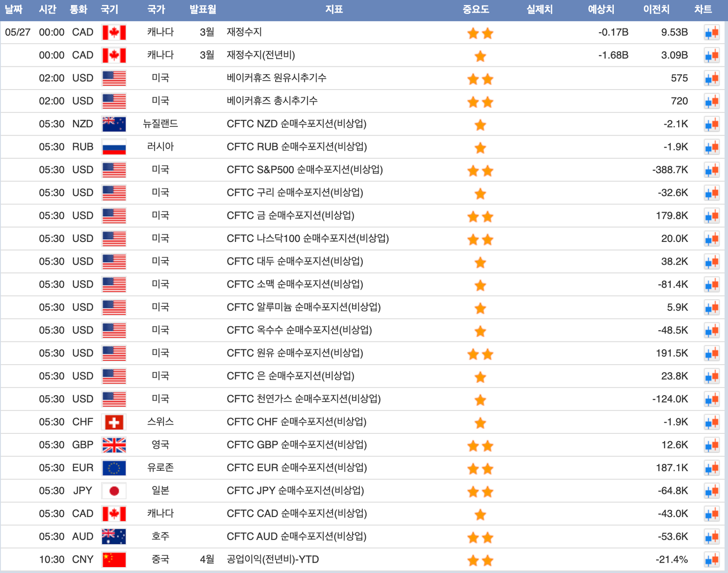The image size is (728, 573).
Task: Click chart icon for CFTC EUR 순매수포지션
Action: click(x=712, y=468)
